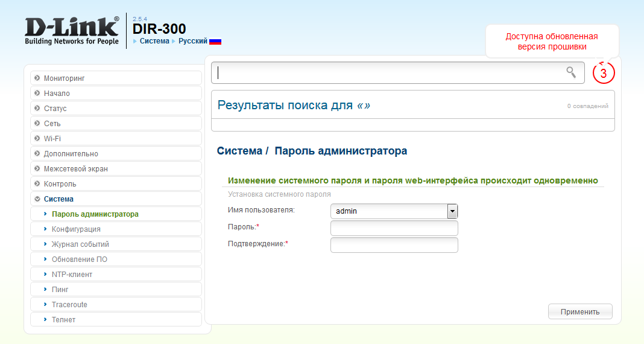Click the Russian flag icon
Image resolution: width=644 pixels, height=344 pixels.
pyautogui.click(x=215, y=42)
